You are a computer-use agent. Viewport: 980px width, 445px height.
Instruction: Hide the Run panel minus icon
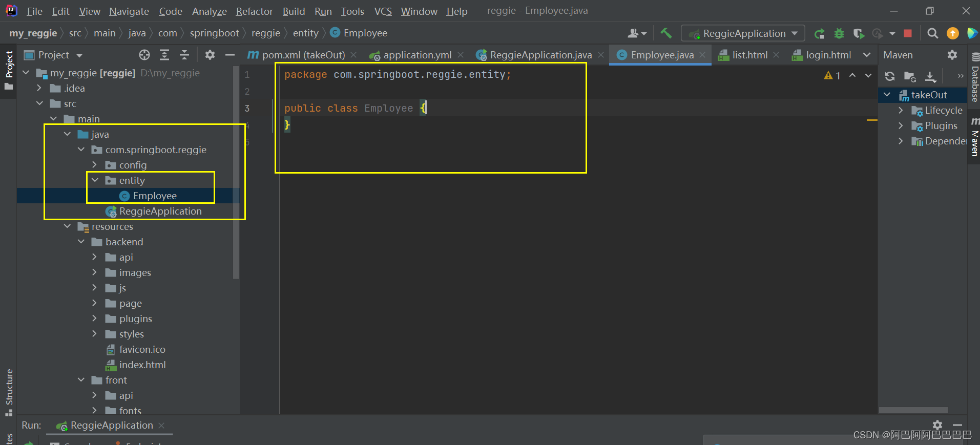pos(957,425)
